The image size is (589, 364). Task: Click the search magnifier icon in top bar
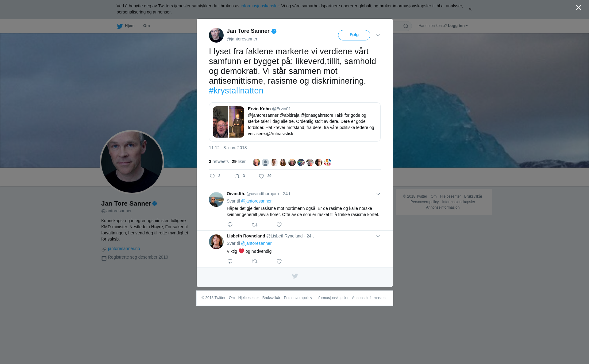tap(406, 26)
